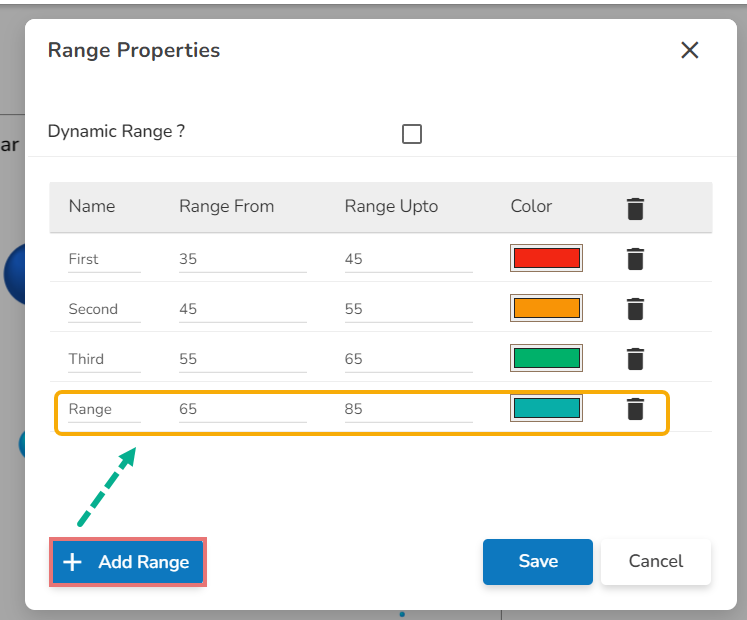747x620 pixels.
Task: Open the orange color swatch
Action: (x=546, y=308)
